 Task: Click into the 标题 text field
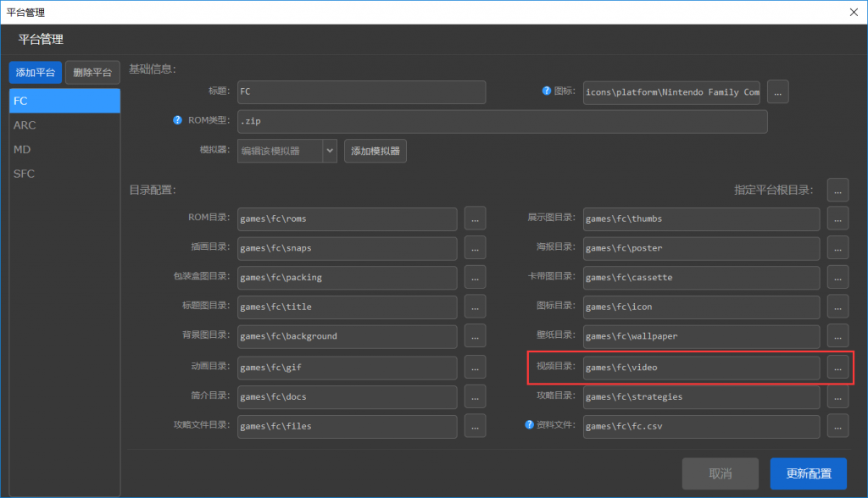(x=362, y=91)
